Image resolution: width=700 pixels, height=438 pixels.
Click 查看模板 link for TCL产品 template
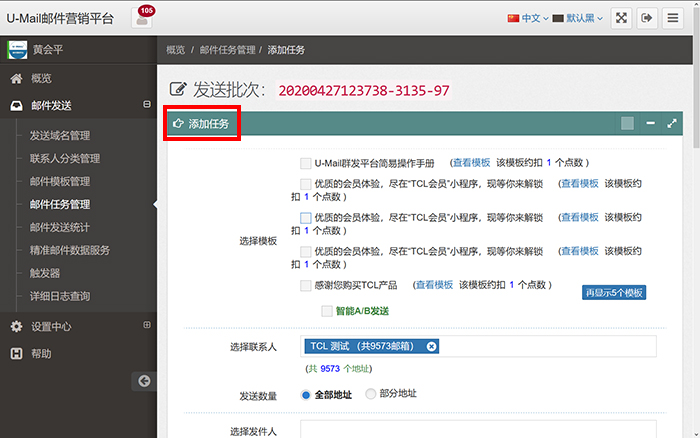434,285
